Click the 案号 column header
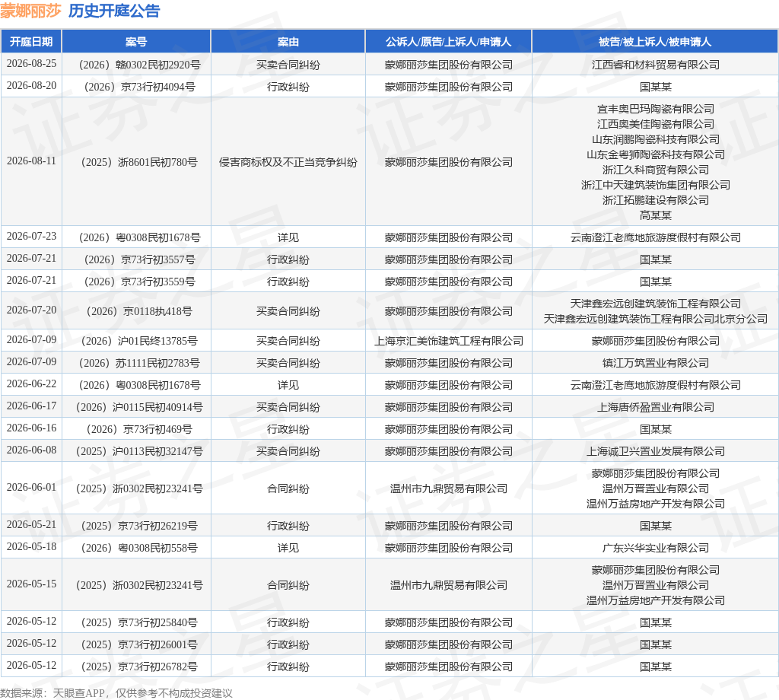The width and height of the screenshot is (779, 700). tap(136, 42)
